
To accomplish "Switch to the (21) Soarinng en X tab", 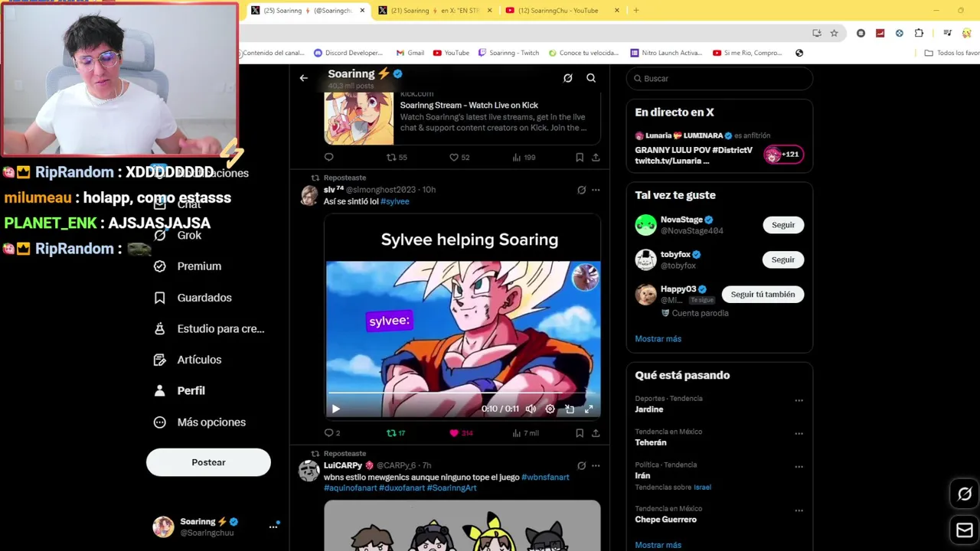I will 435,11.
